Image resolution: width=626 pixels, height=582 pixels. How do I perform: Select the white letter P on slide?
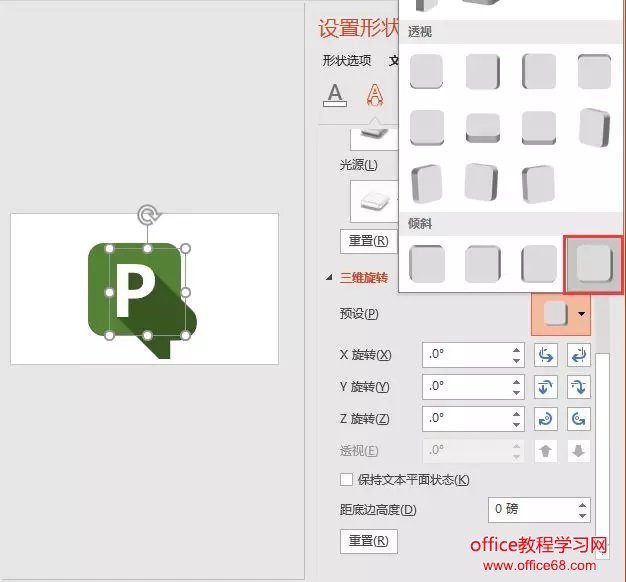pyautogui.click(x=134, y=289)
